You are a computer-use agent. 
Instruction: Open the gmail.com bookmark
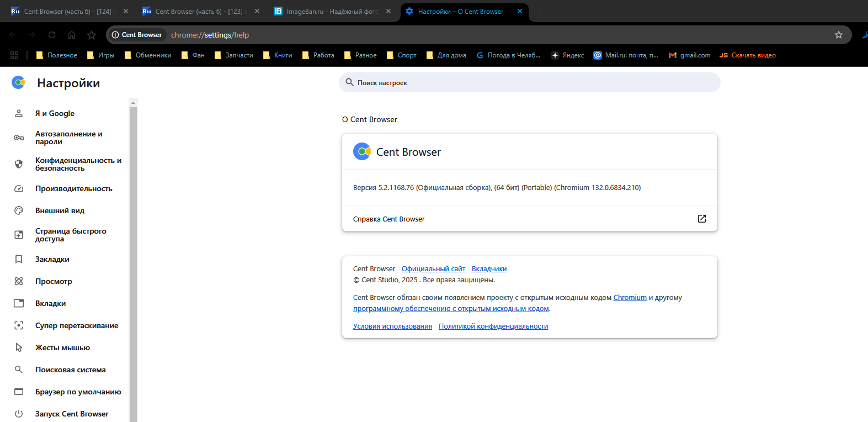coord(689,55)
